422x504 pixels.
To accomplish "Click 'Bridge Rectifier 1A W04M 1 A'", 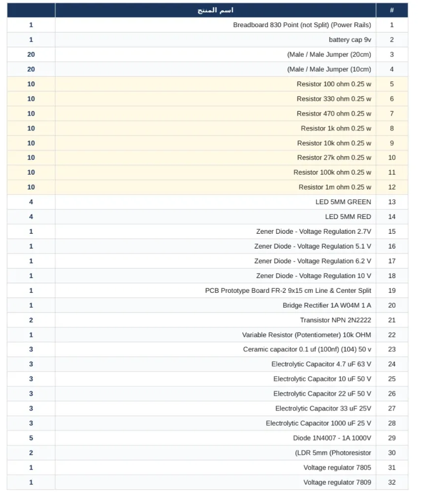I will 327,306.
